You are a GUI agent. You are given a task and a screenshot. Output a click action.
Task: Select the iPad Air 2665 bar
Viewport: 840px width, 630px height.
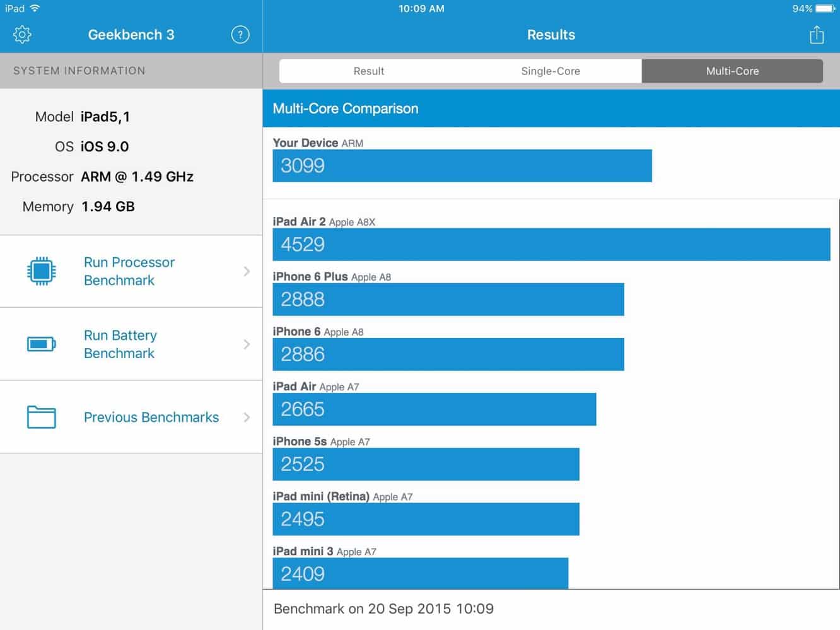click(435, 409)
